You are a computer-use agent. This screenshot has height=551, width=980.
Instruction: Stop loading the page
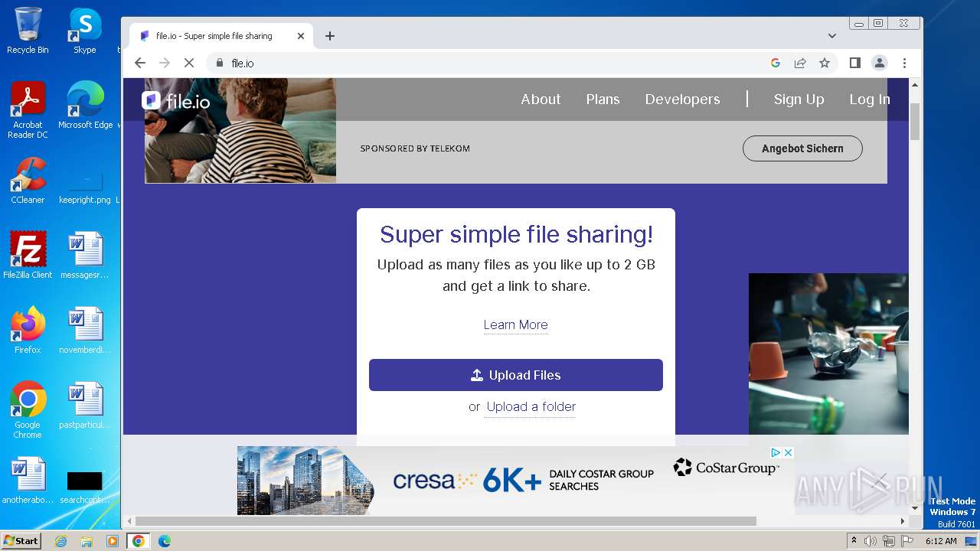pyautogui.click(x=189, y=63)
